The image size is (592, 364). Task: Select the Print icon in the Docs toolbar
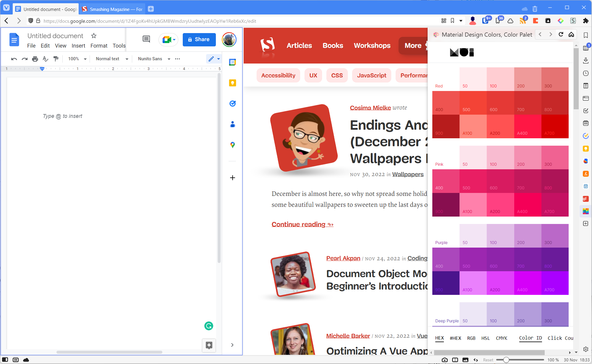pyautogui.click(x=35, y=59)
